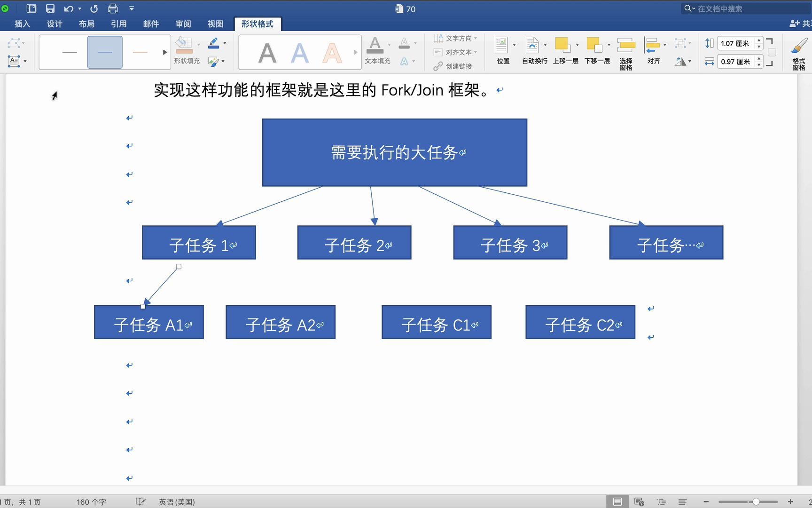Increase shape height with the up stepper
This screenshot has height=508, width=812.
tap(759, 40)
